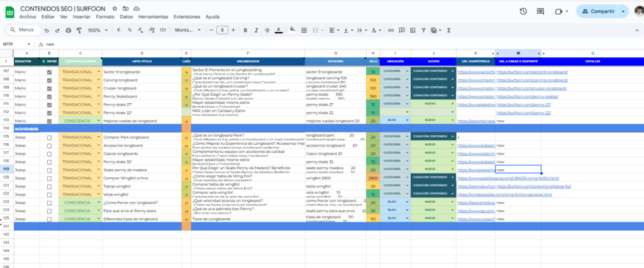This screenshot has width=644, height=268.
Task: Open the cell borders tool
Action: (304, 30)
